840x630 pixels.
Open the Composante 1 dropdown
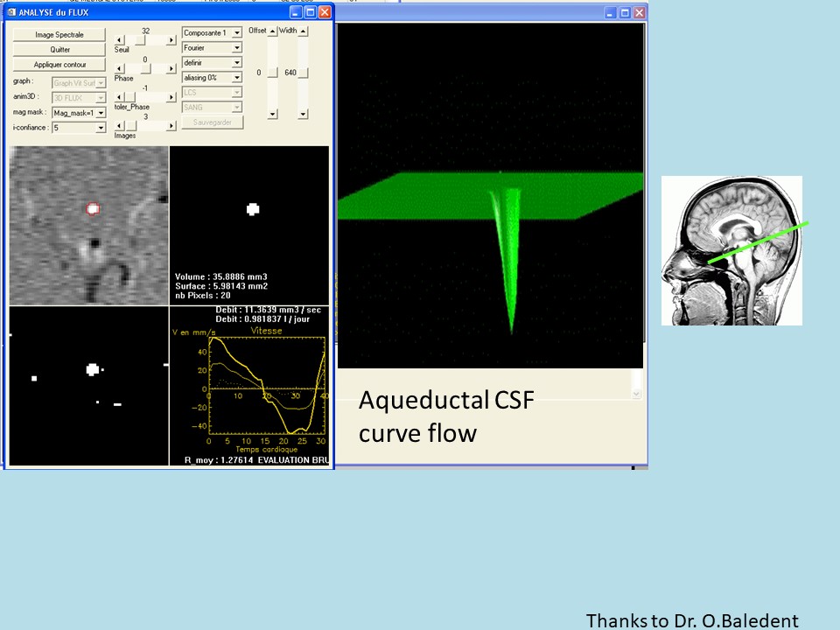tap(236, 33)
